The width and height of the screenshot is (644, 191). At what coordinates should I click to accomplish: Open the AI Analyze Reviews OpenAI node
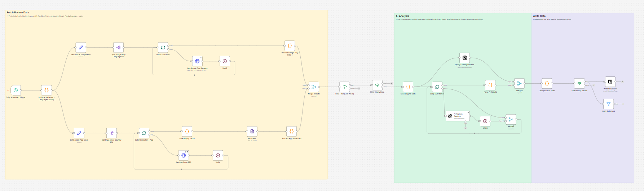pos(458,116)
